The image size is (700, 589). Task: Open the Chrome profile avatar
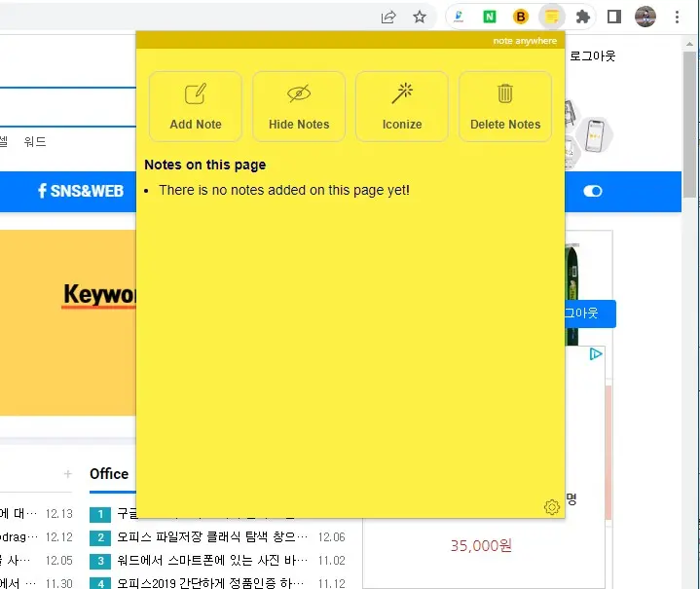(x=645, y=17)
